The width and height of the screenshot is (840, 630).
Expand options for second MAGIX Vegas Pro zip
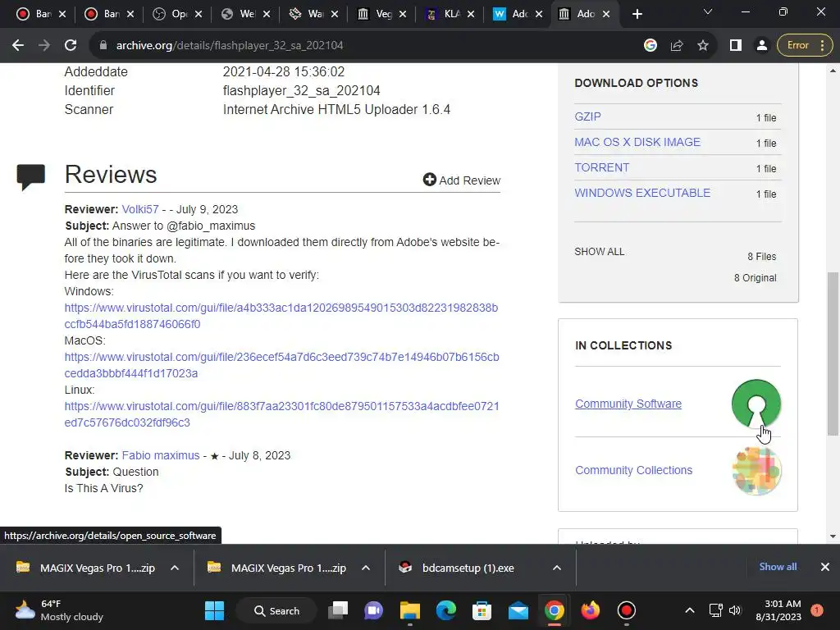pos(366,568)
